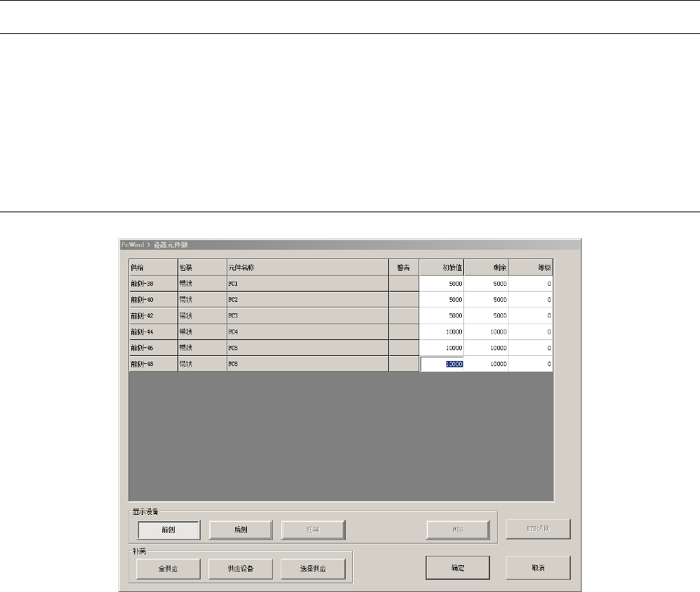Click component name FC1
700x592 pixels.
(x=308, y=284)
